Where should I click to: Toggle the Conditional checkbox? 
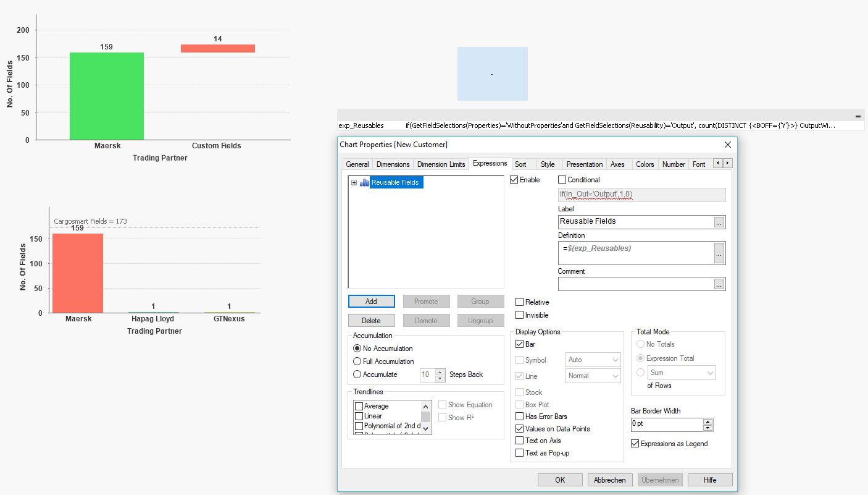coord(562,180)
